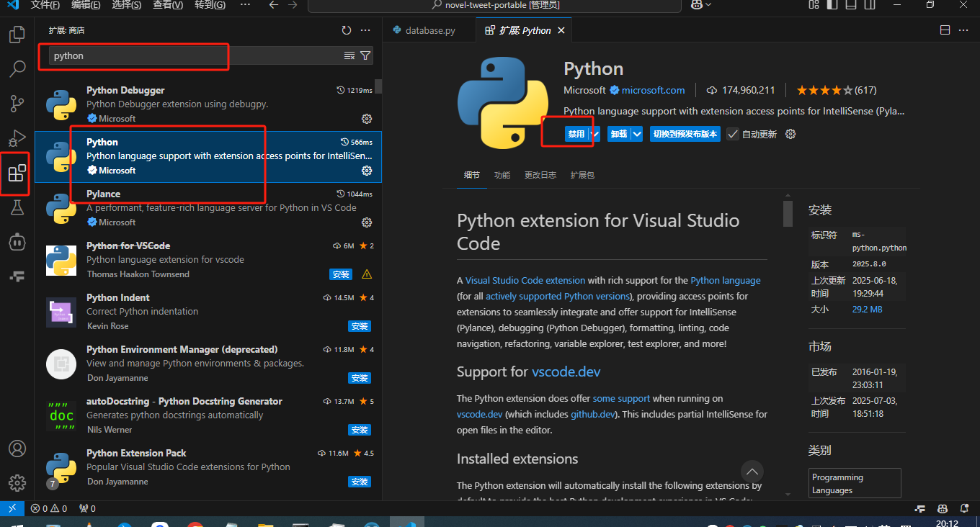Go back with the navigation arrow
This screenshot has width=980, height=527.
[x=273, y=5]
